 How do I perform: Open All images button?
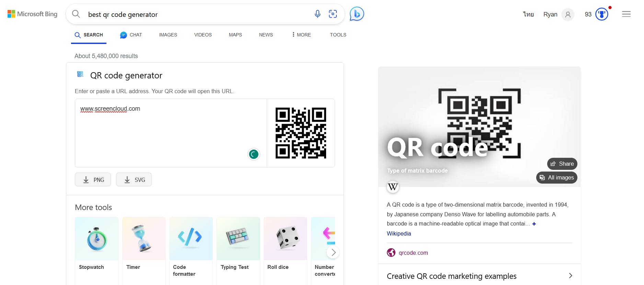tap(556, 177)
